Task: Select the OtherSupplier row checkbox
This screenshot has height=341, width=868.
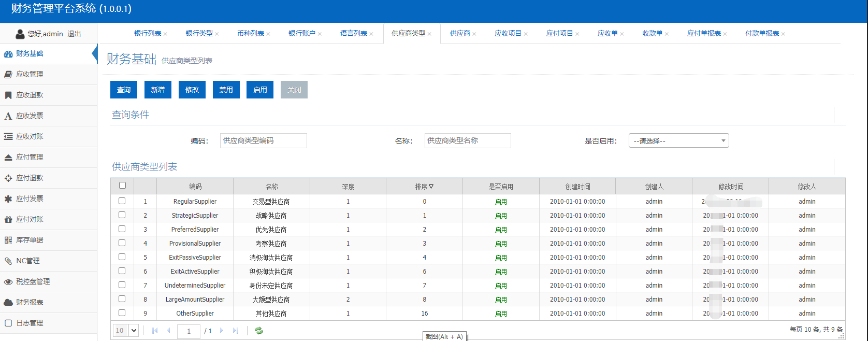Action: pos(122,313)
